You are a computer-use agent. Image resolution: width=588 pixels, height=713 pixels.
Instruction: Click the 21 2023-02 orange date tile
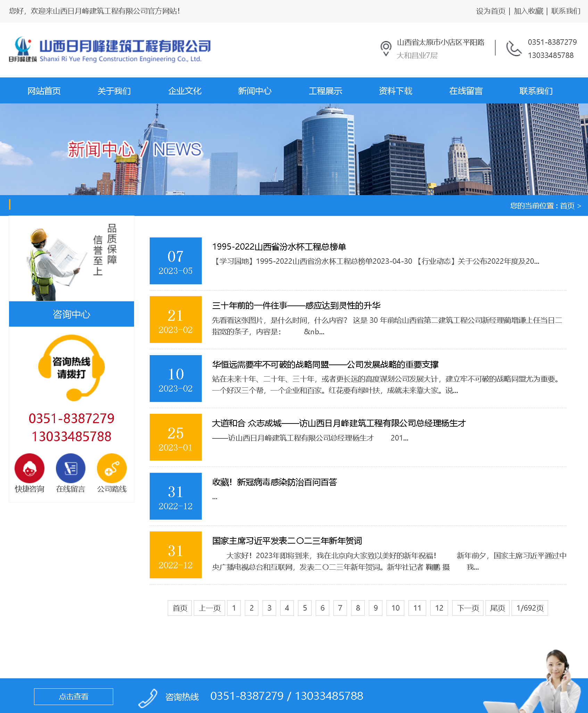pos(175,319)
